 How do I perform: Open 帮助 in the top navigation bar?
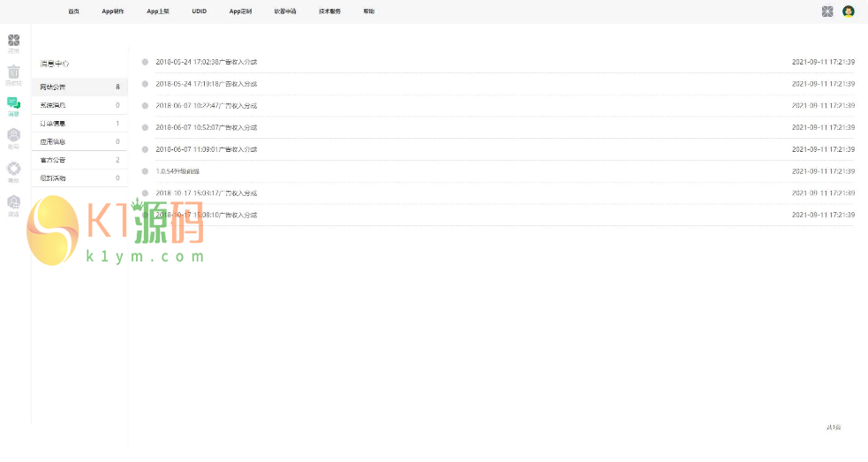coord(369,11)
